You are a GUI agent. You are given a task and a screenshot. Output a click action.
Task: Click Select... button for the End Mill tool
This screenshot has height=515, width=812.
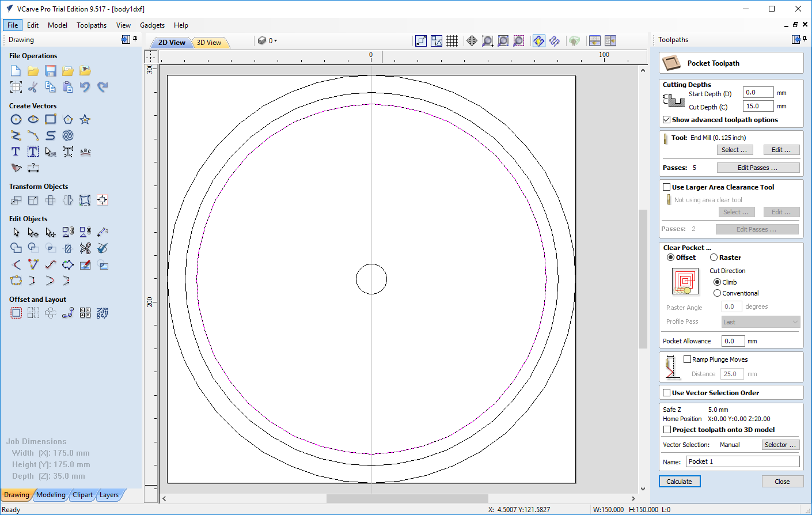click(x=734, y=150)
